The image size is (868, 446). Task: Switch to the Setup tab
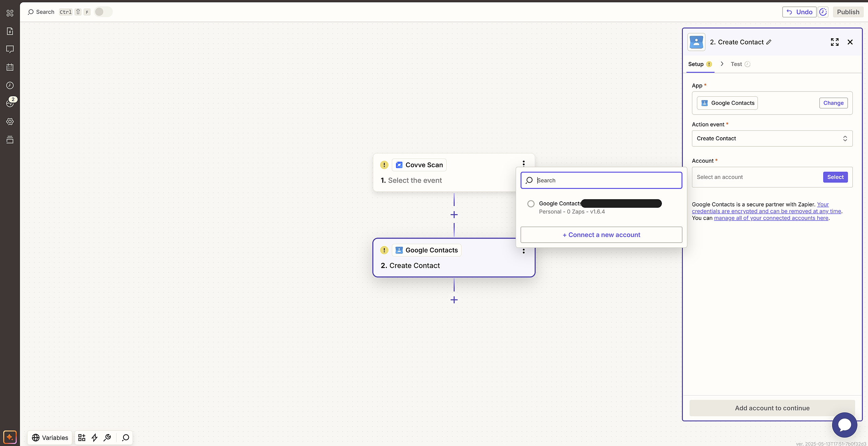click(696, 64)
